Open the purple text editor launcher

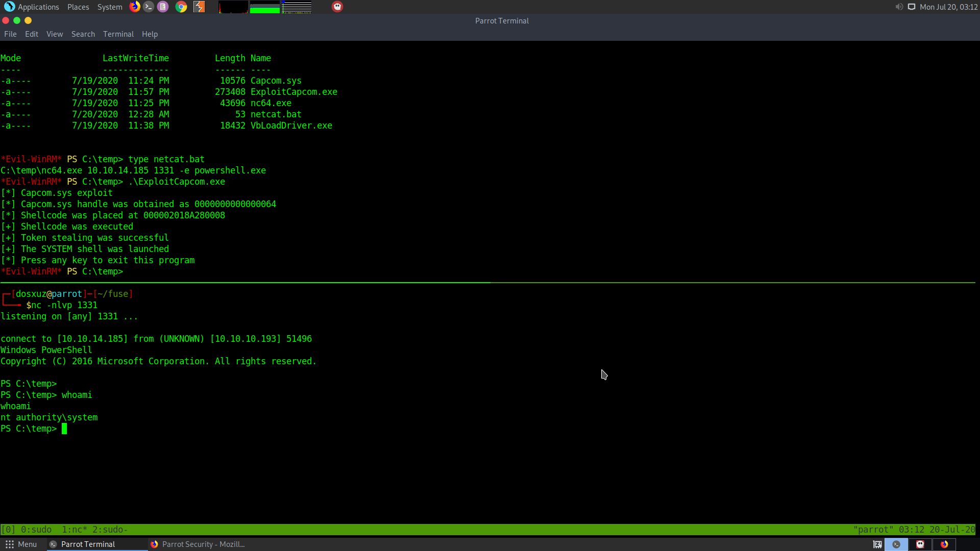tap(163, 7)
